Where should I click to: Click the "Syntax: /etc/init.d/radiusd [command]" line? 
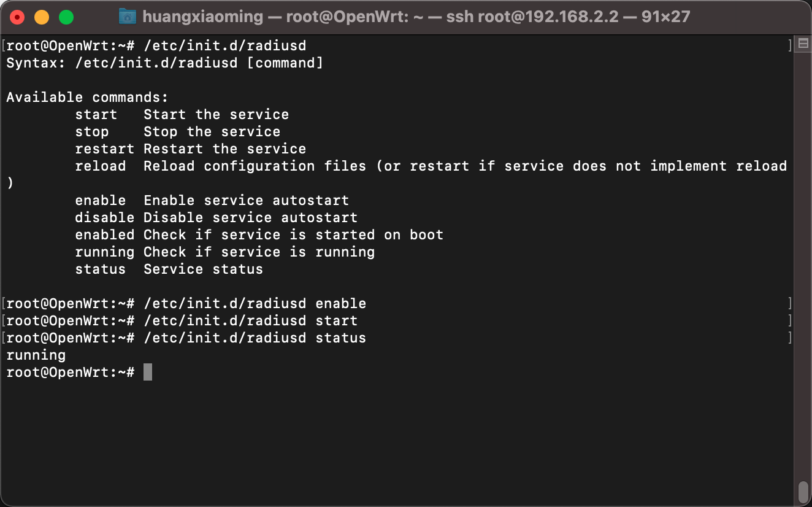[x=164, y=63]
